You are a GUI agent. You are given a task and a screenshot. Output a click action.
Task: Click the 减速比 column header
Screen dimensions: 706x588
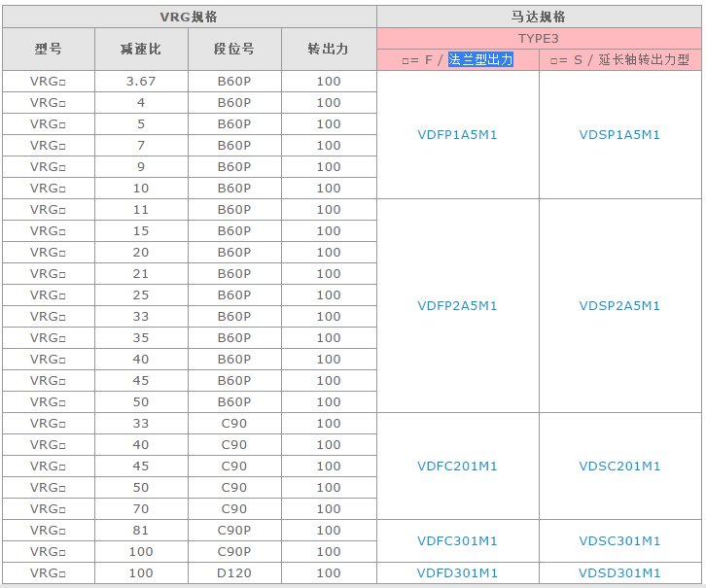tap(141, 49)
